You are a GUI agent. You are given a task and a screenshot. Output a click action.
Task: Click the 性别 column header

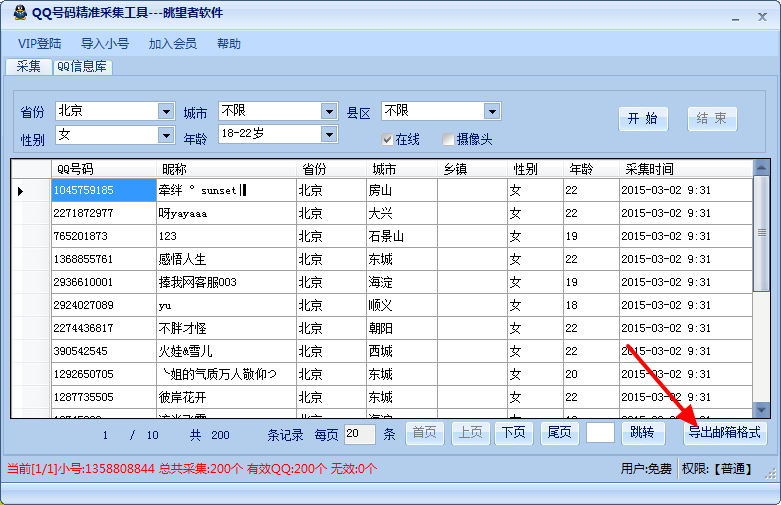(535, 169)
